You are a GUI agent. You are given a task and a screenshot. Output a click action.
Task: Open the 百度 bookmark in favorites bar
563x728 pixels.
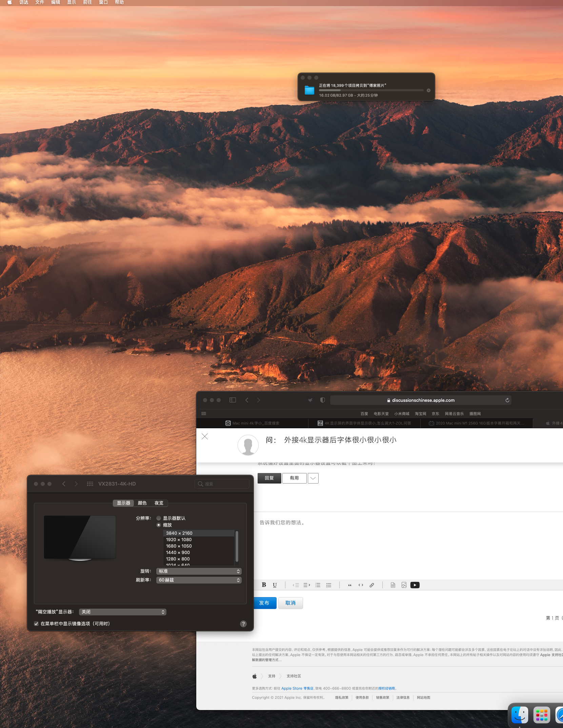pyautogui.click(x=364, y=414)
